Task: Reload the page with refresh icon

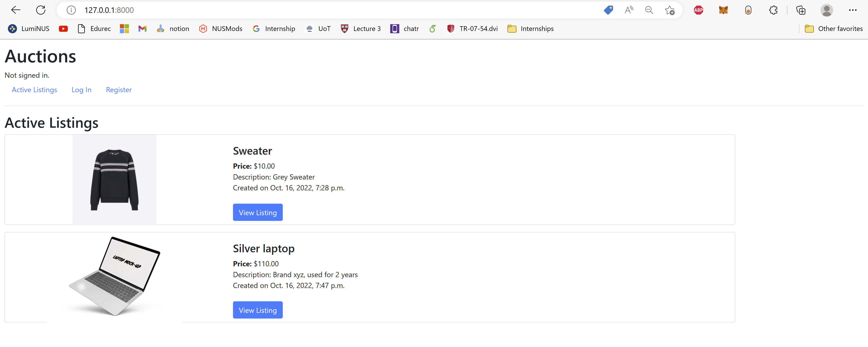Action: 41,10
